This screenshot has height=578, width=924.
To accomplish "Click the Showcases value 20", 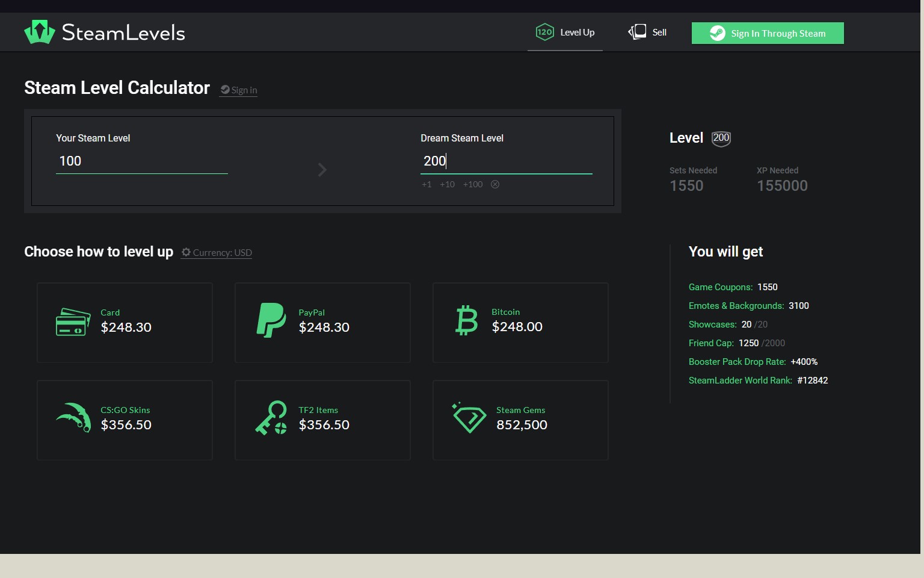I will click(747, 325).
